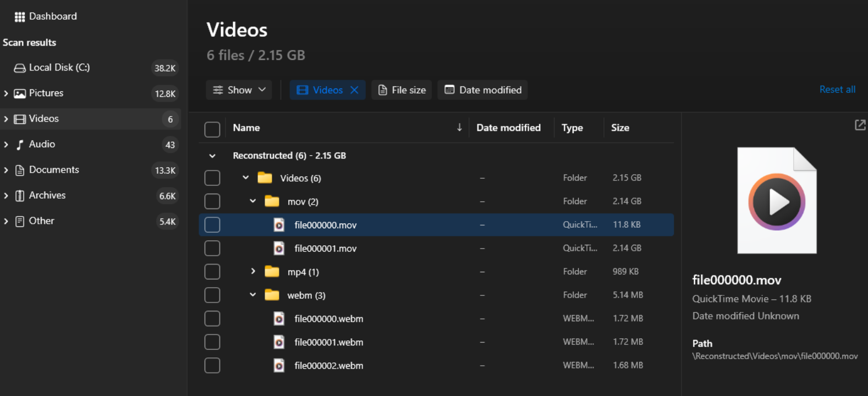Click the Pictures category icon

(20, 94)
